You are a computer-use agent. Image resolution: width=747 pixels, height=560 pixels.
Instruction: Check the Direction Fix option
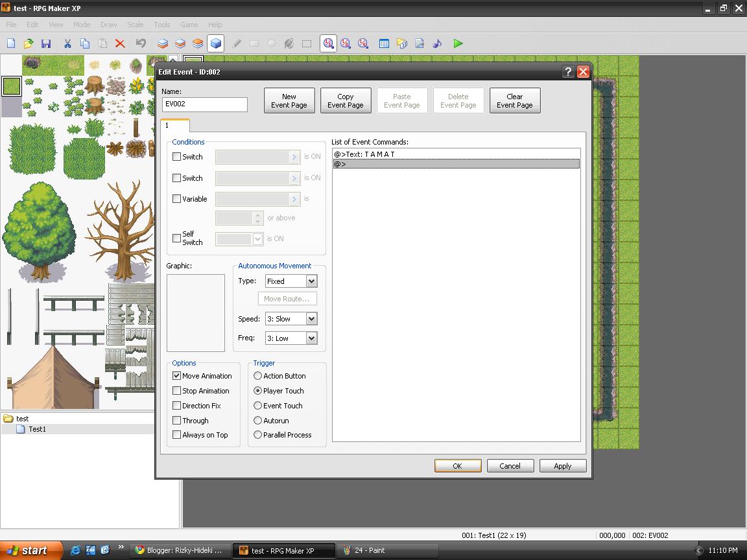click(x=176, y=406)
